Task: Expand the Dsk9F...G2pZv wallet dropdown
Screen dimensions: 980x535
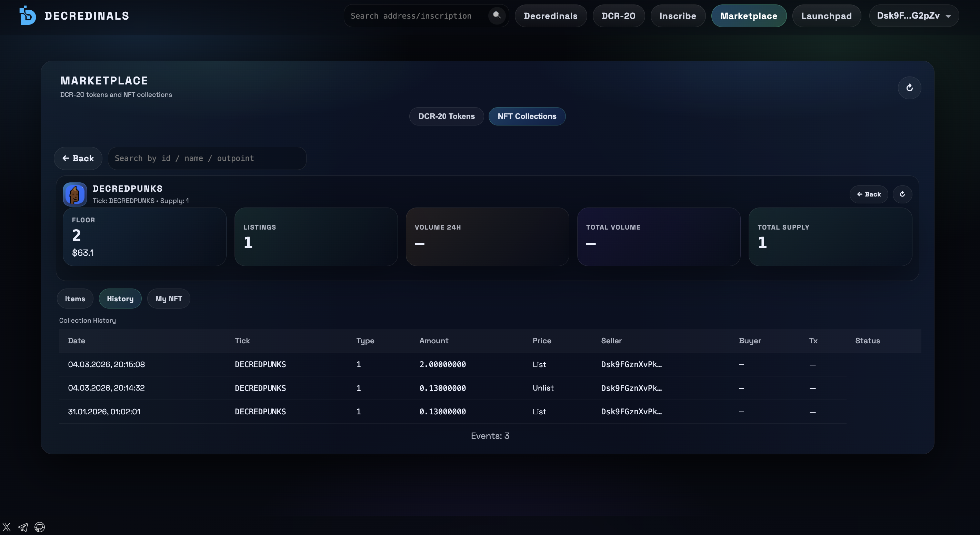Action: coord(914,16)
